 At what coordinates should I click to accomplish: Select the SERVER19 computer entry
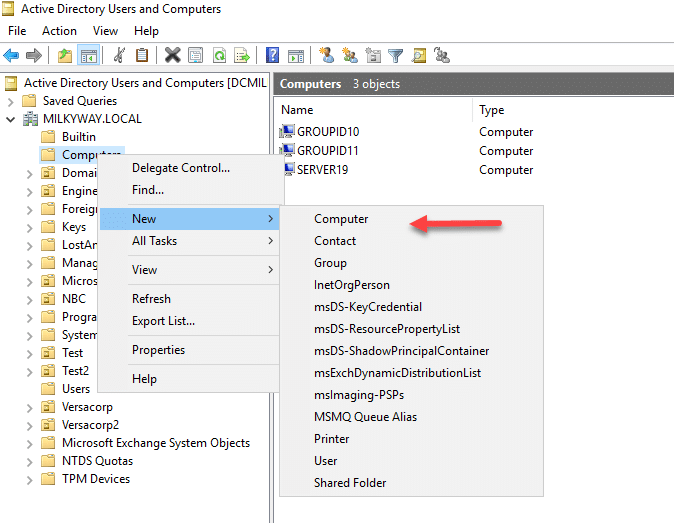click(322, 170)
